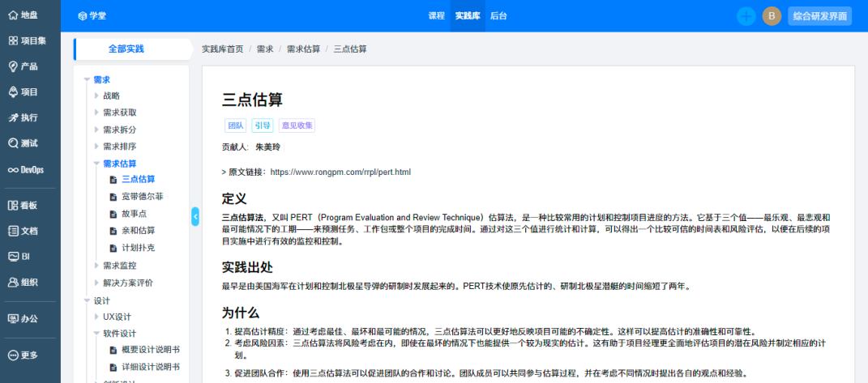Open the rongpm.com source link
Screen dimensions: 868x383
tap(340, 172)
